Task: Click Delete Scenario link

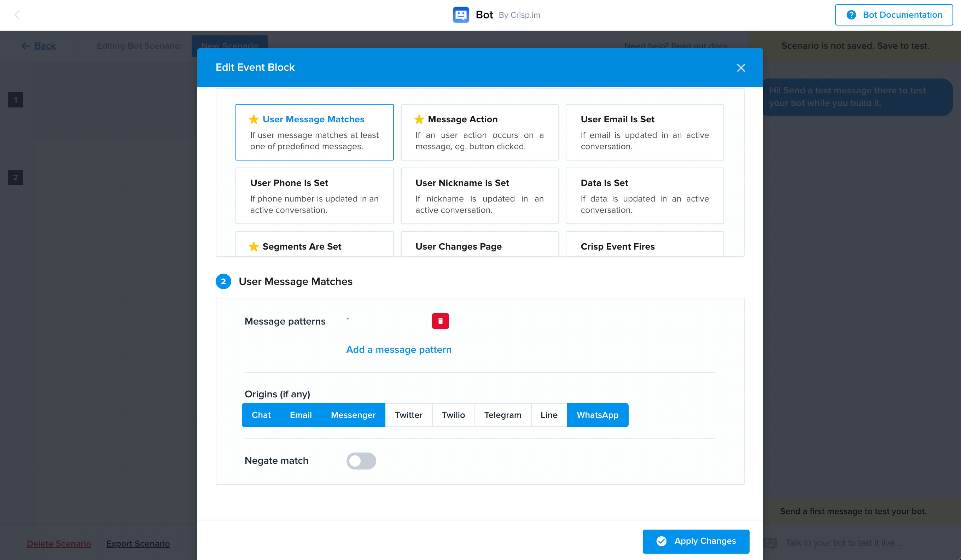Action: point(59,544)
